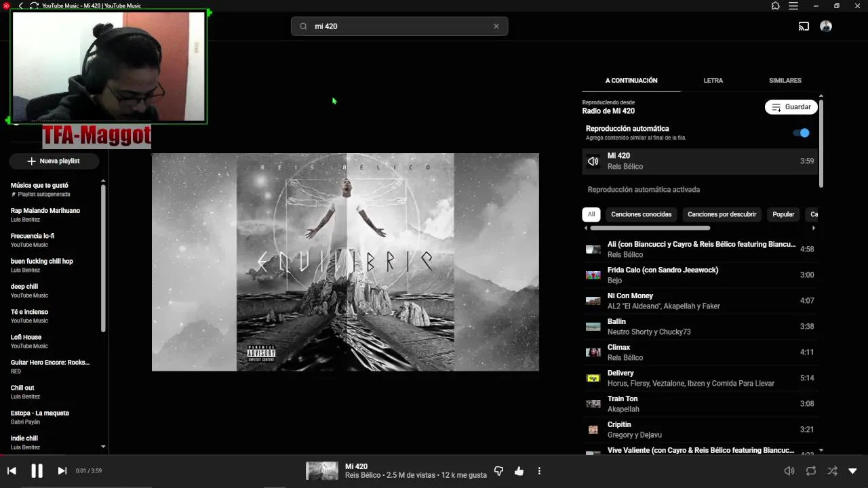Play Ni Con Money from the queue
Screen dimensions: 868x488
[x=700, y=301]
